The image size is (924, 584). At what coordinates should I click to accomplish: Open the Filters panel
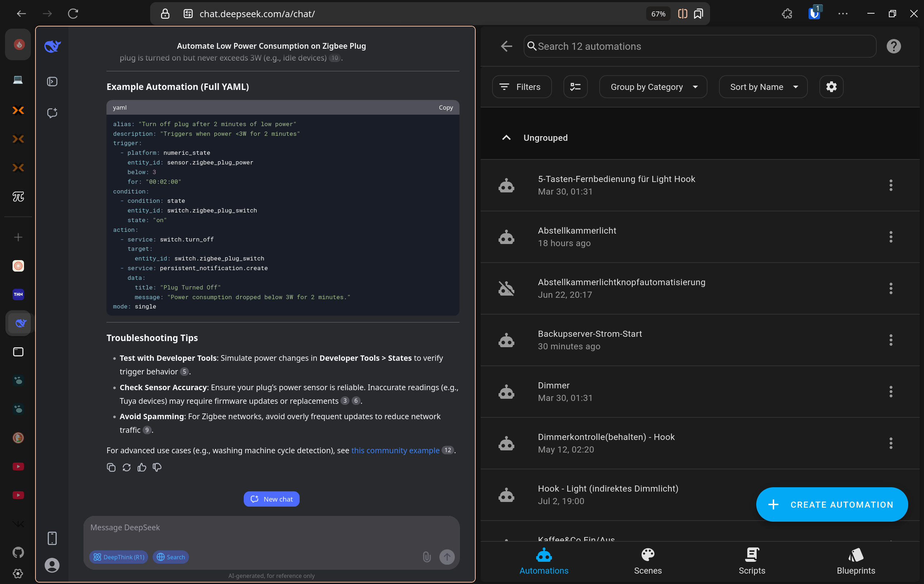coord(522,87)
